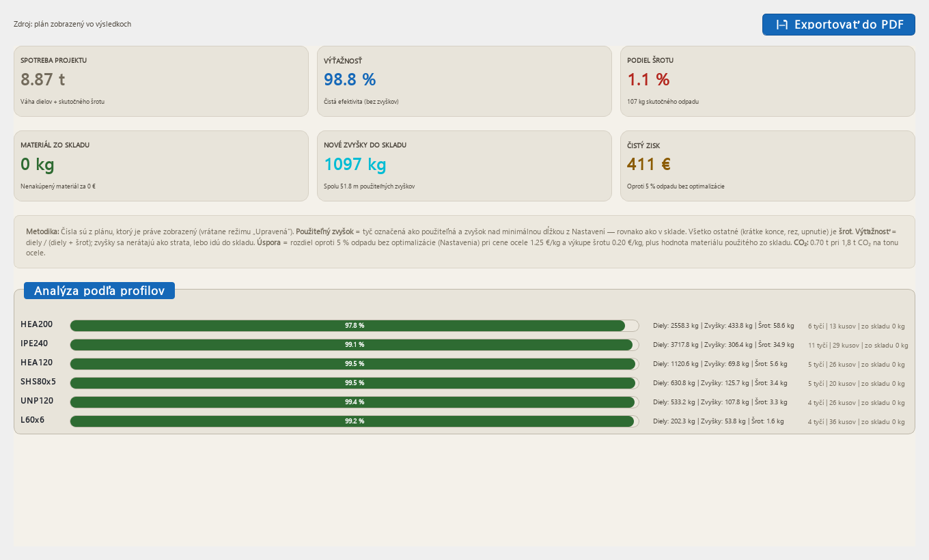
Task: Select the Výťažnosť 98.8 % card
Action: (464, 81)
